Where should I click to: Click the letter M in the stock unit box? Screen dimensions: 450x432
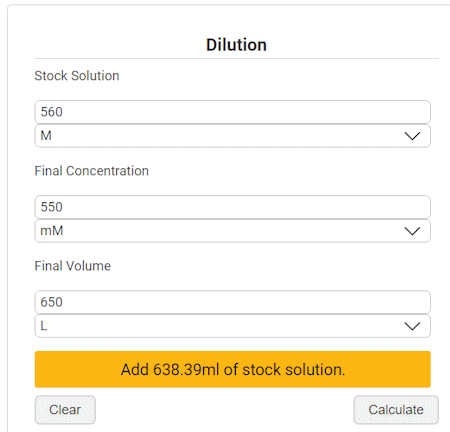[x=46, y=136]
